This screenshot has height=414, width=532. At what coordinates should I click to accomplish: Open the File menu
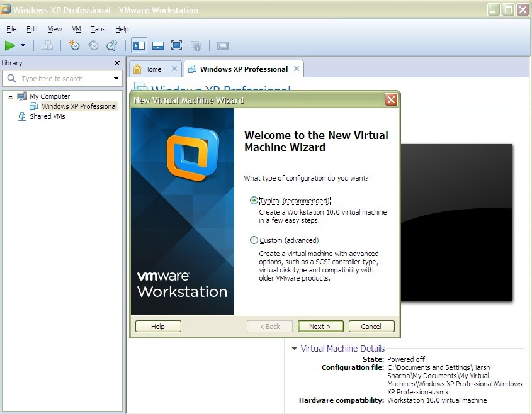(x=11, y=29)
